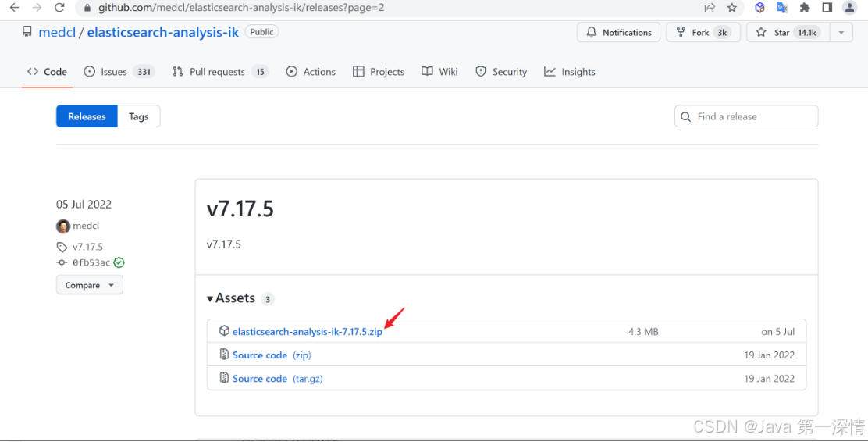Fork the repository with the Fork button
The height and width of the screenshot is (442, 868).
pyautogui.click(x=703, y=32)
